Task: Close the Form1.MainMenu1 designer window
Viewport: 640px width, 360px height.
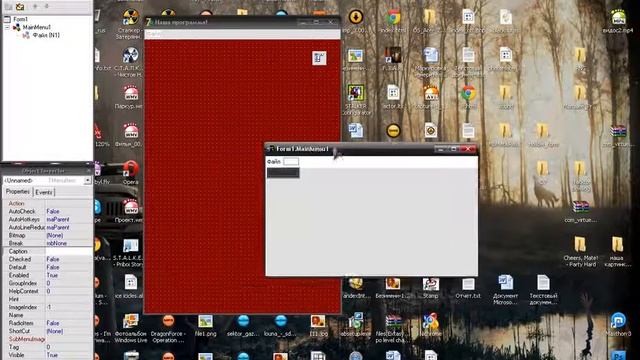Action: click(468, 149)
